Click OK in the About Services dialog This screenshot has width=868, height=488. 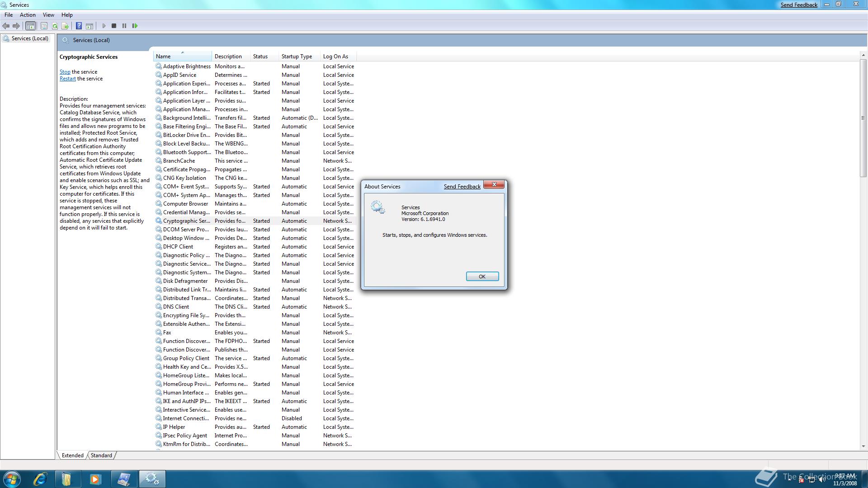[x=482, y=277]
